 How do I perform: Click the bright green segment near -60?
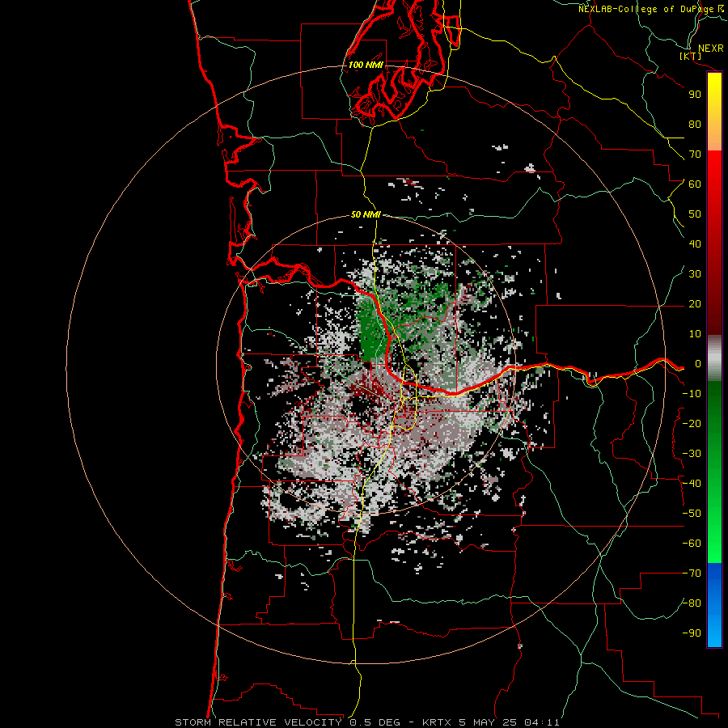tap(714, 545)
